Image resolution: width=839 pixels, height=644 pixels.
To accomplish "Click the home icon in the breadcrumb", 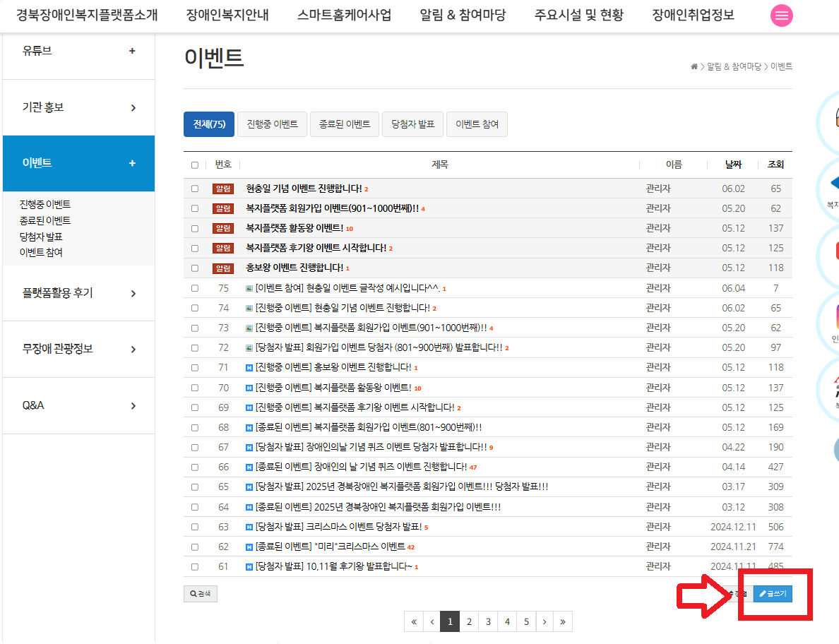I will [694, 66].
